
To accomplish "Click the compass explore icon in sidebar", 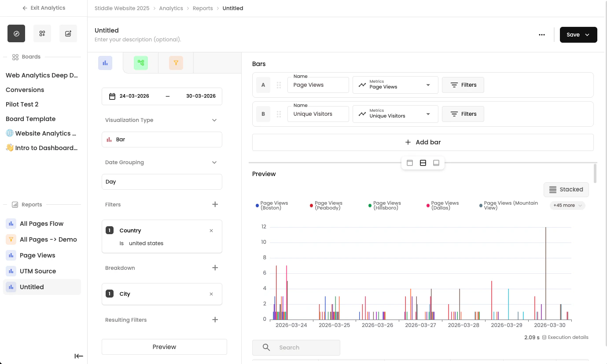I will 16,33.
